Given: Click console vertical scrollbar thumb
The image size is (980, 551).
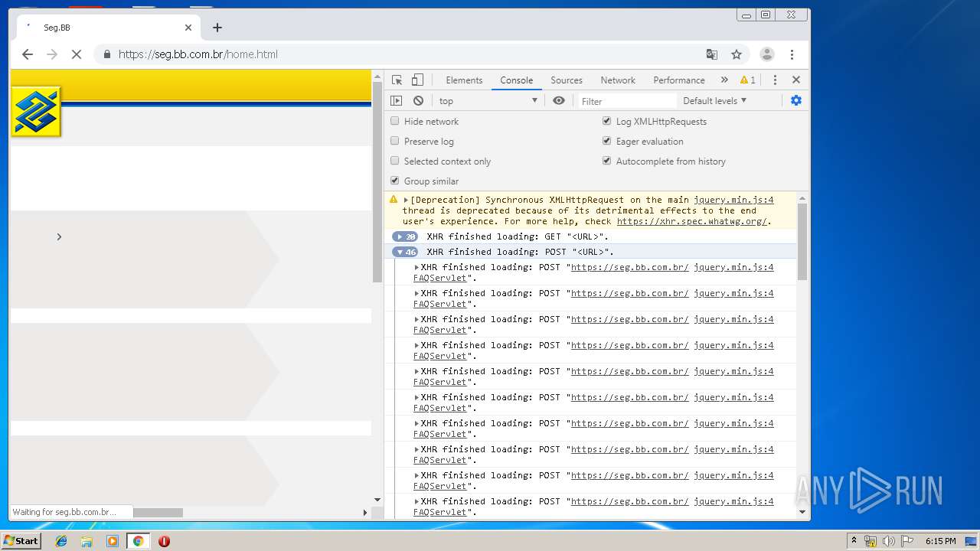Looking at the screenshot, I should 802,241.
